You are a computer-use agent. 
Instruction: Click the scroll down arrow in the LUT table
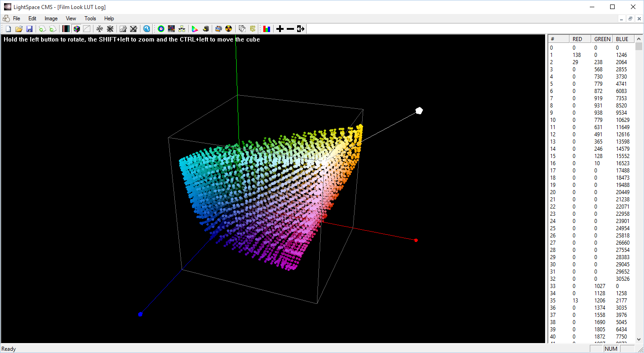[639, 339]
